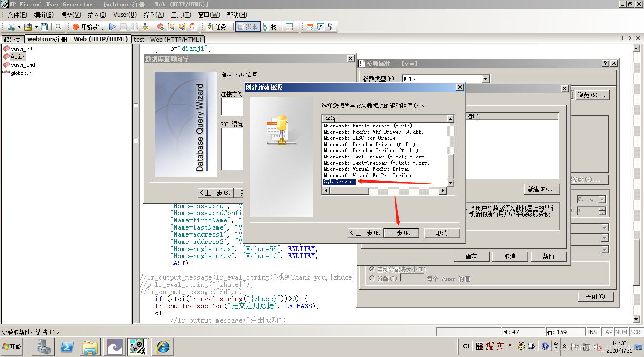Start recording with 开始录制 button

(x=88, y=27)
